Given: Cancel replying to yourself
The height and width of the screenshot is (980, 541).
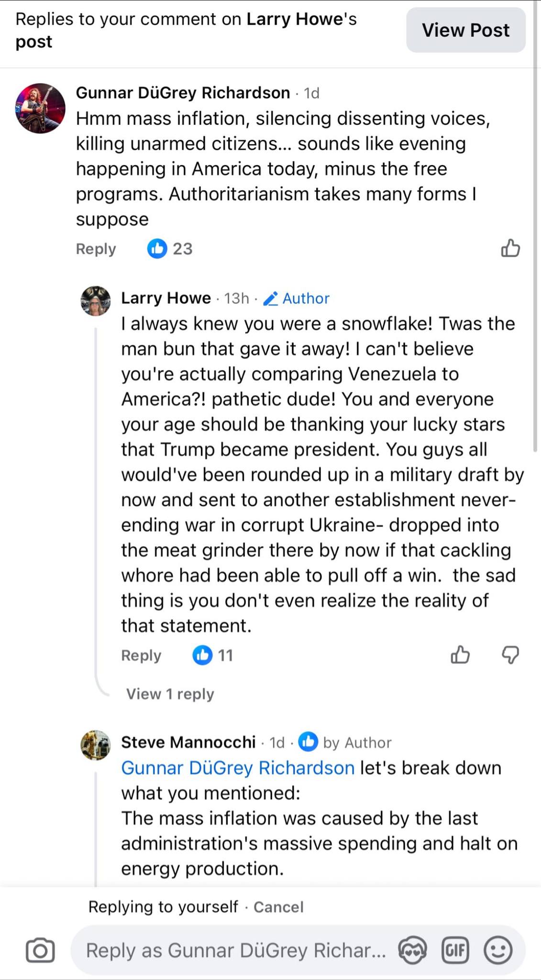Looking at the screenshot, I should pos(278,907).
